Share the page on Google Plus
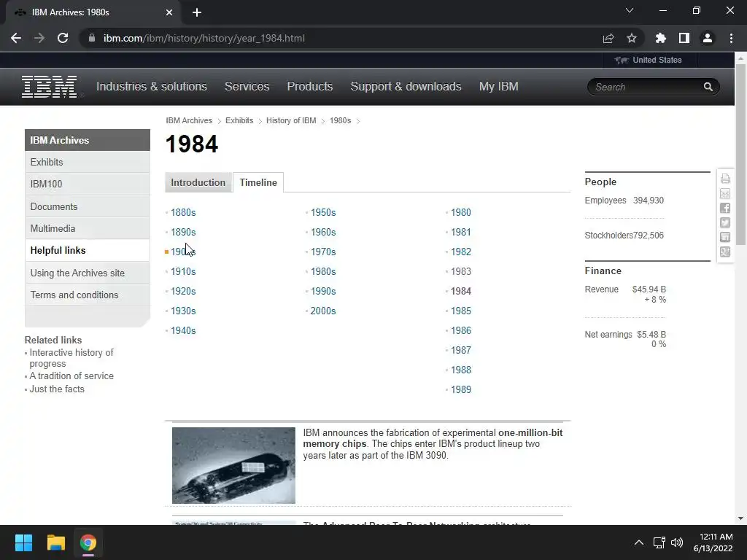The height and width of the screenshot is (560, 747). point(725,252)
